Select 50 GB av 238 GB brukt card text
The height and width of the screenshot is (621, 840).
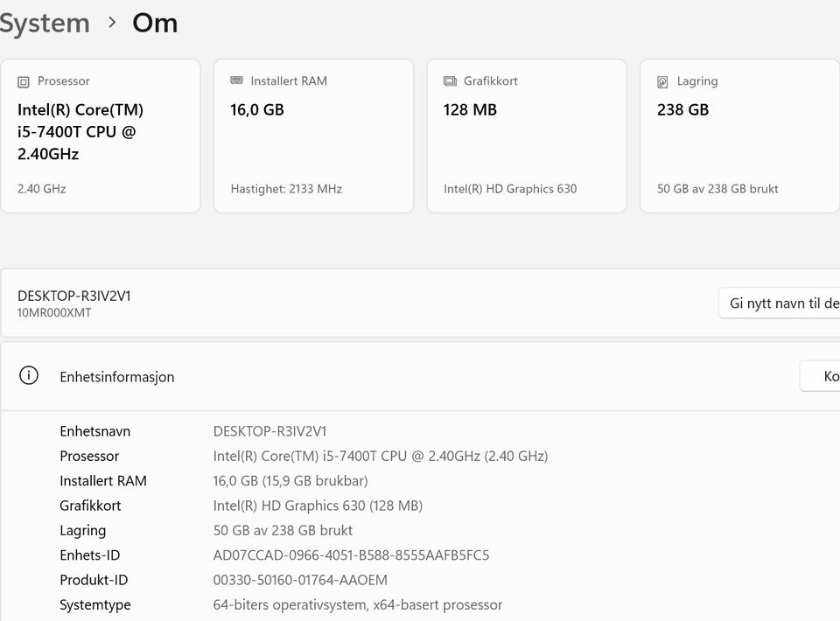pos(717,189)
